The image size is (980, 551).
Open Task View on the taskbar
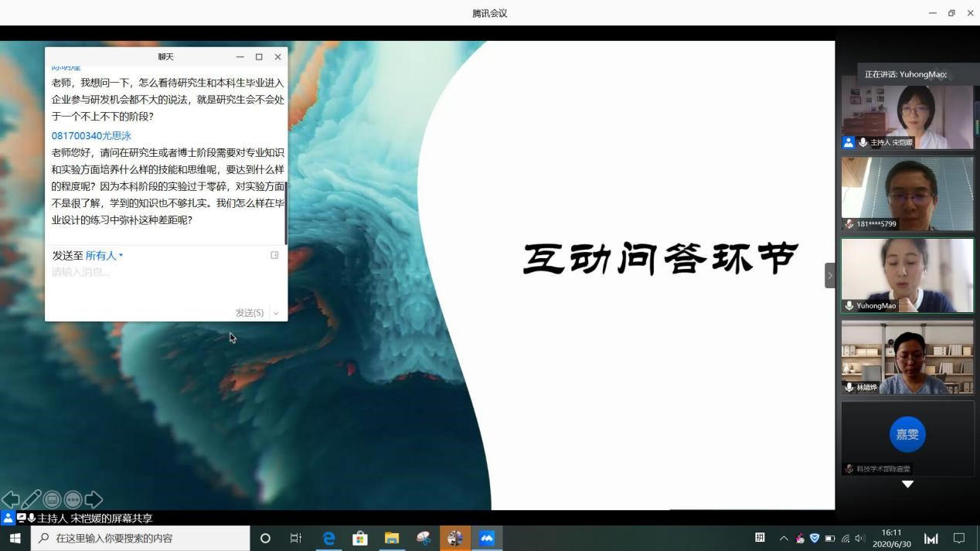tap(296, 538)
